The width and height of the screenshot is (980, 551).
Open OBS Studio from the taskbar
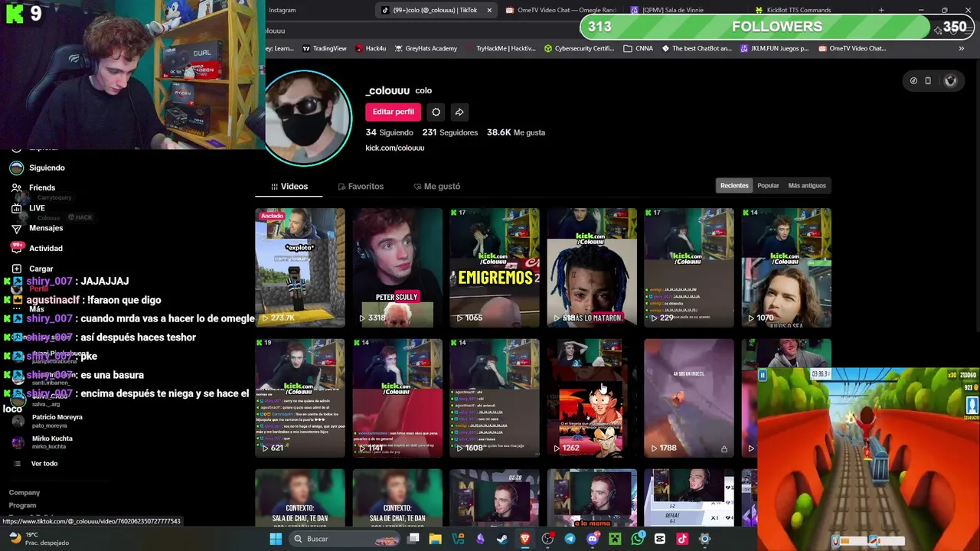click(547, 539)
